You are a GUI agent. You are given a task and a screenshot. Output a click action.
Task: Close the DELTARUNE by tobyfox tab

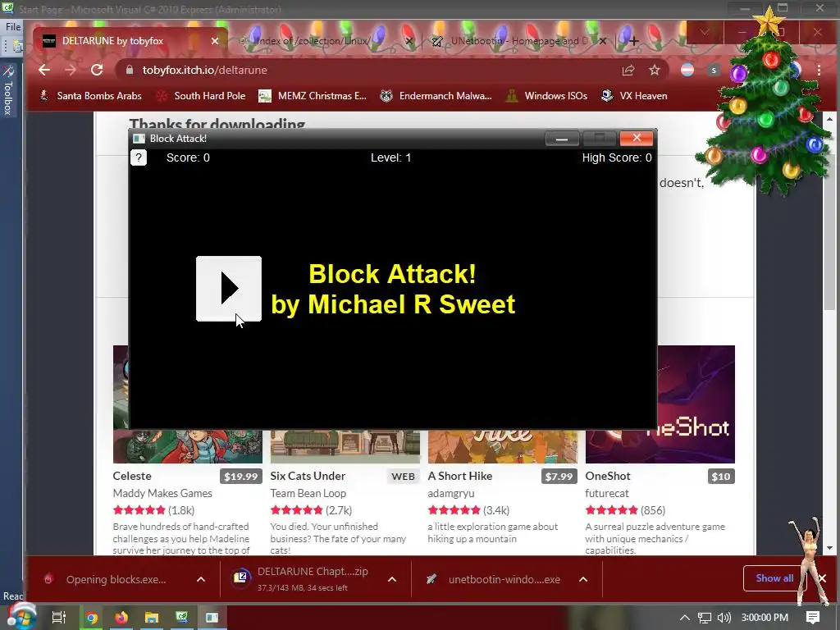[215, 41]
